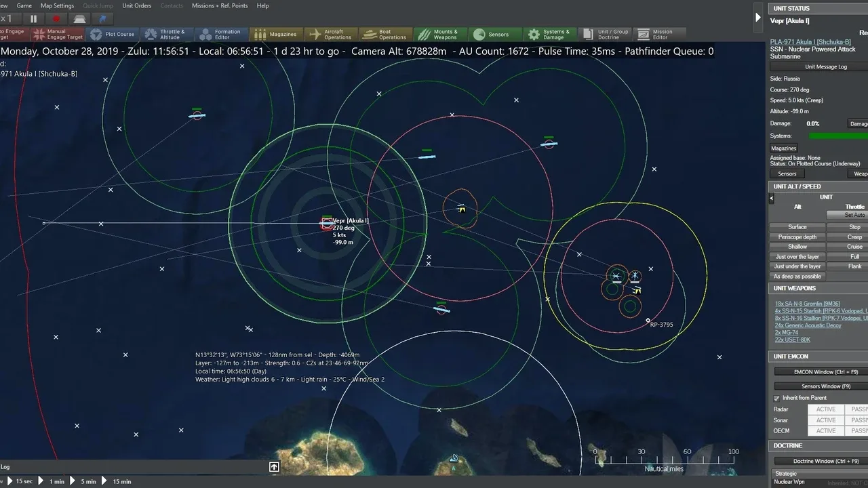Open the Map Settings menu
The height and width of the screenshot is (488, 868).
57,5
